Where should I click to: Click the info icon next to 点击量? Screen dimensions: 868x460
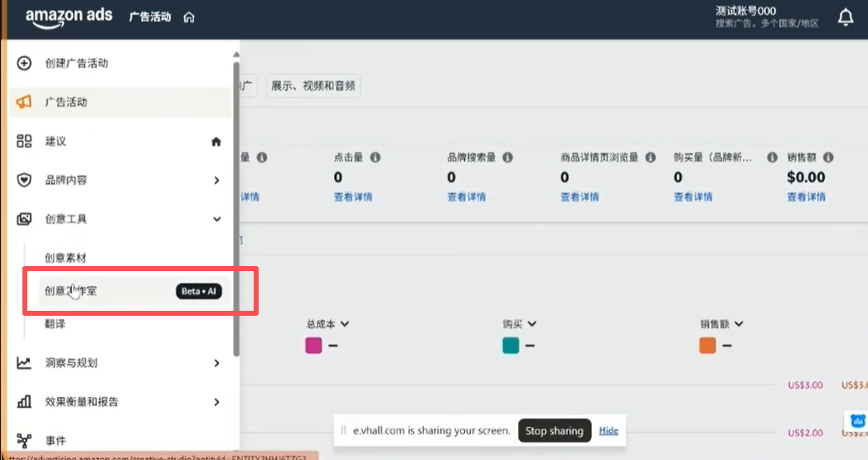(376, 157)
